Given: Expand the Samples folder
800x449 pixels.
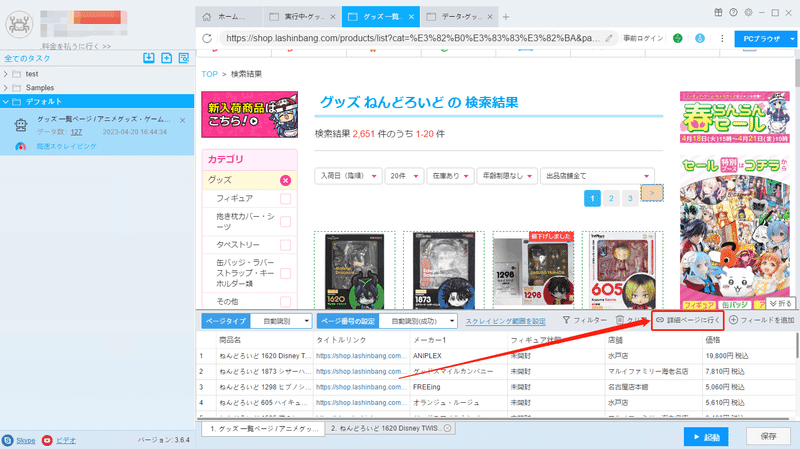Looking at the screenshot, I should coord(6,88).
